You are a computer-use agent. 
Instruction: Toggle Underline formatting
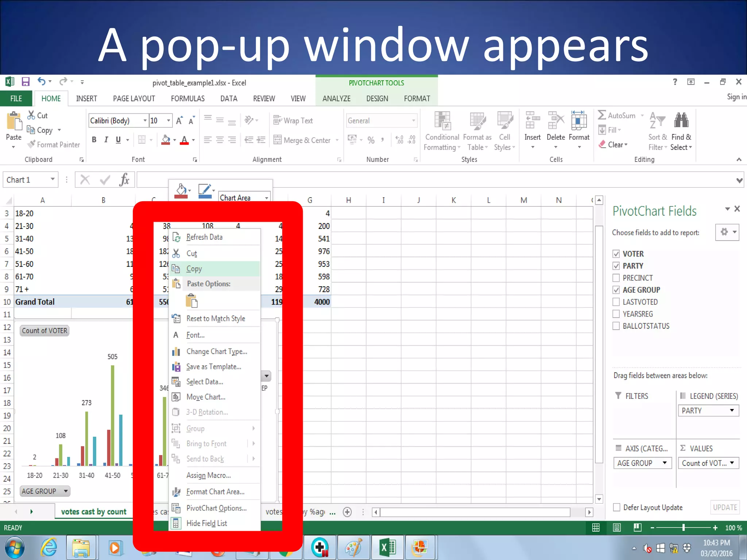click(x=118, y=140)
